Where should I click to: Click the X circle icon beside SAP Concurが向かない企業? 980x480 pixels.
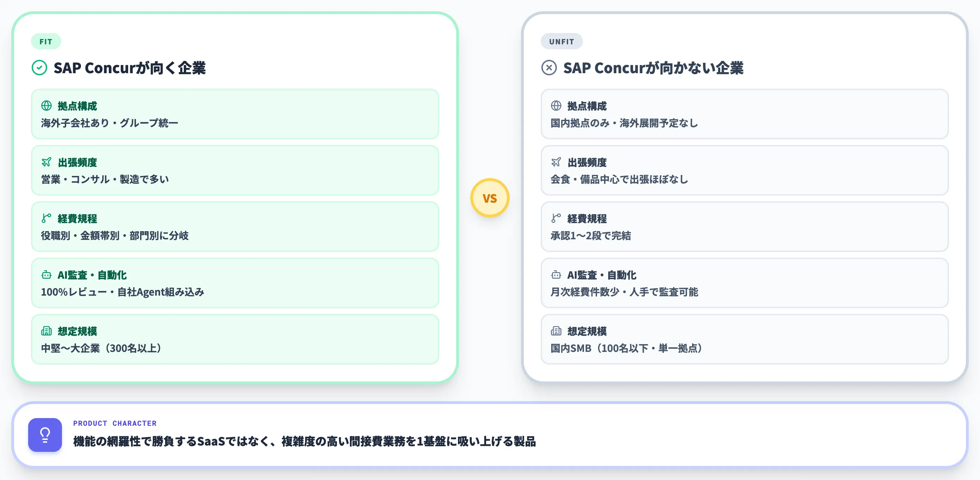tap(549, 68)
